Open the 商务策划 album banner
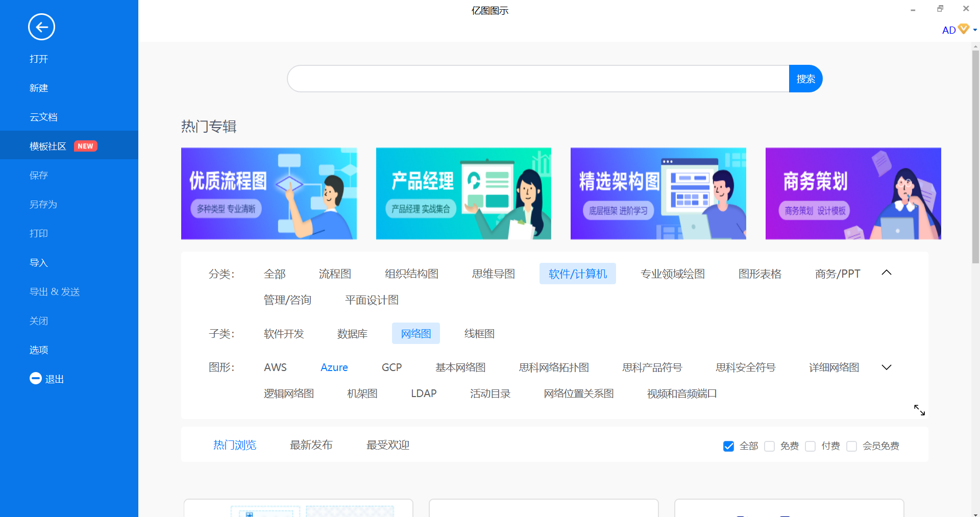The height and width of the screenshot is (517, 980). pos(853,193)
